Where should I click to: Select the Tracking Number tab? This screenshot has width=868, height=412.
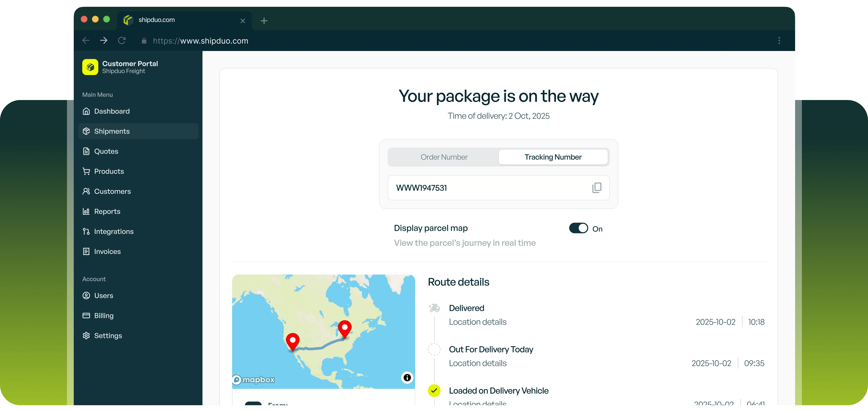553,157
